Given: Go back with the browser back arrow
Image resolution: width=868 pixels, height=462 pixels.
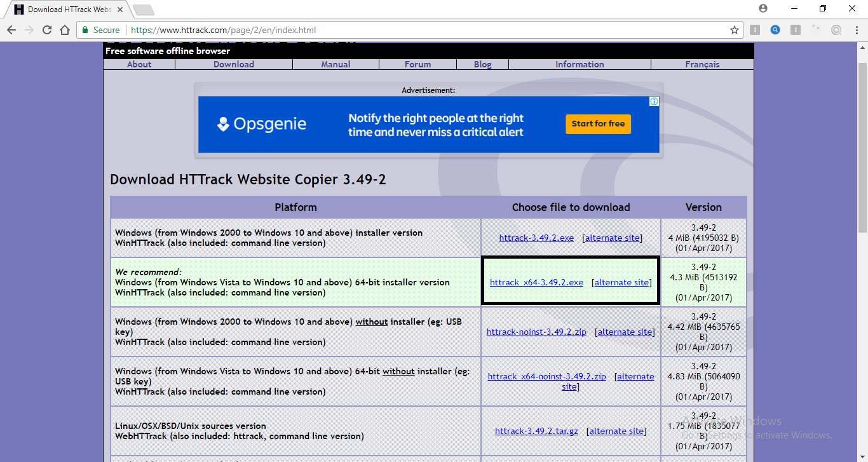Looking at the screenshot, I should tap(11, 30).
